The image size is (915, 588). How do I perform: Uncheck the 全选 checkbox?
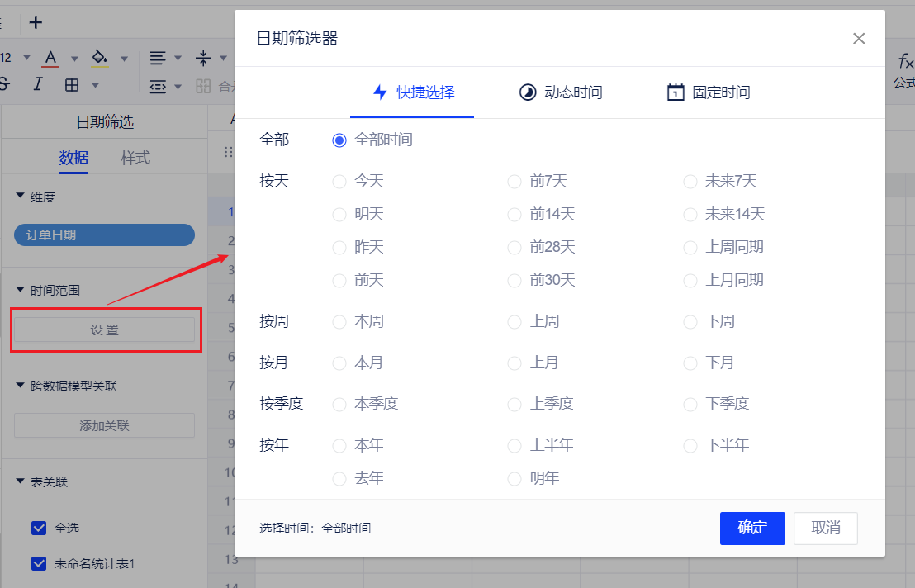point(39,529)
